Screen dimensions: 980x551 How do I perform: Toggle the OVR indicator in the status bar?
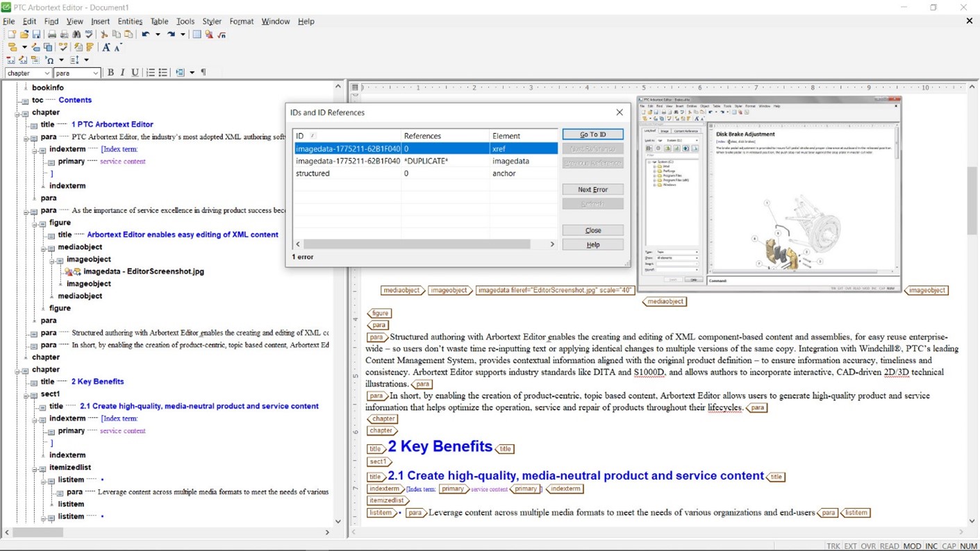868,546
